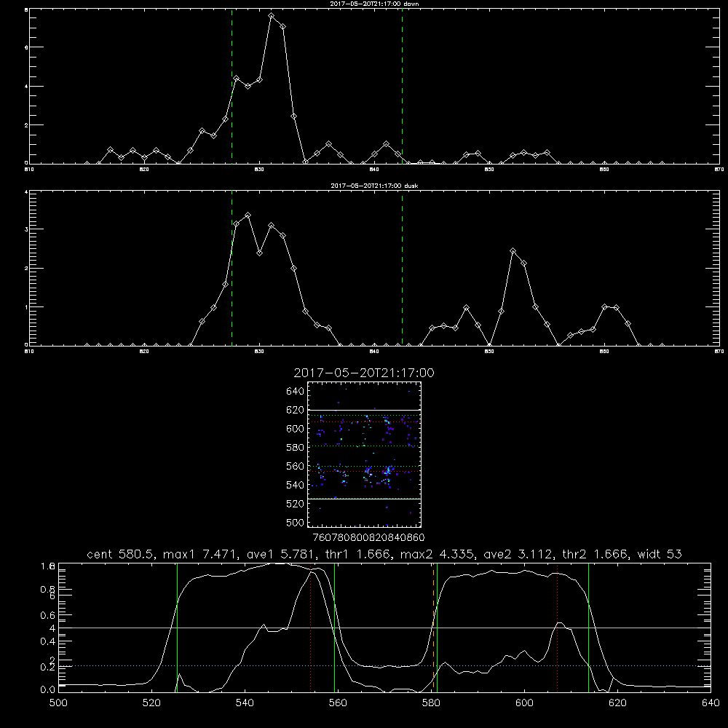The width and height of the screenshot is (728, 728).
Task: Click the 0.6 label on bottom plot y-axis
Action: click(x=48, y=615)
